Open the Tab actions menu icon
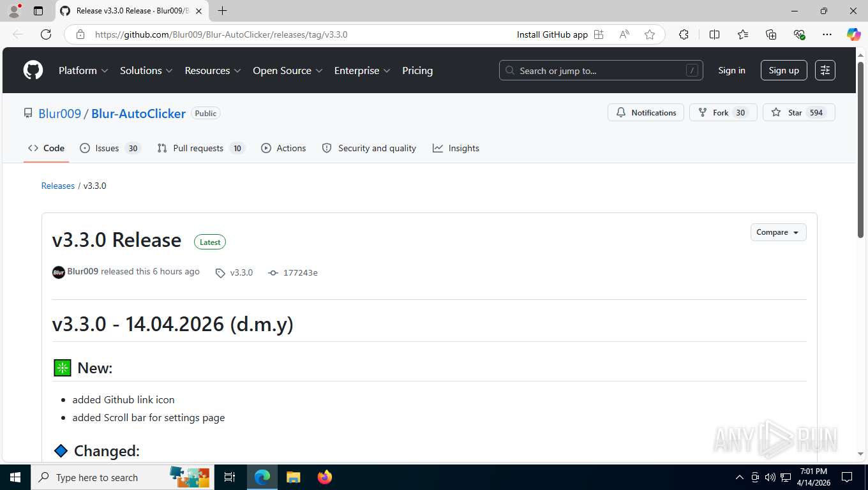This screenshot has width=868, height=490. [x=38, y=11]
